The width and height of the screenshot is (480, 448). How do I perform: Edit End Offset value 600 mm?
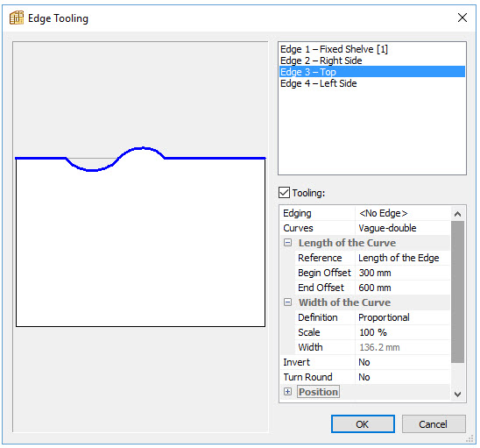(403, 288)
